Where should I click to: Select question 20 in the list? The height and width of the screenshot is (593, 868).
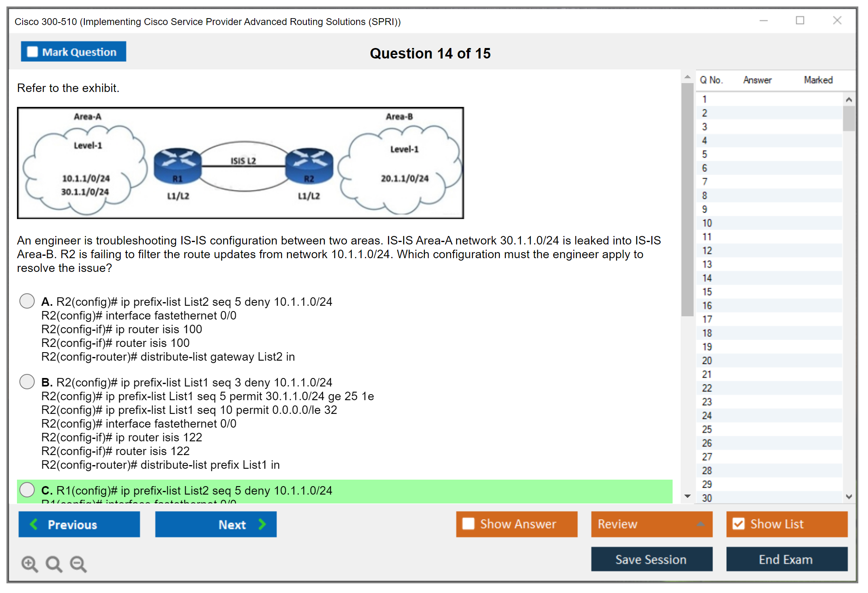point(707,360)
